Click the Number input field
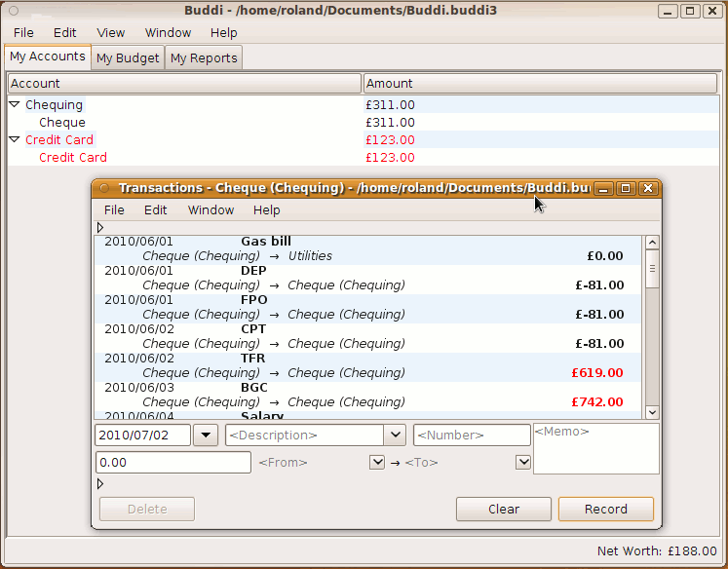This screenshot has width=728, height=569. coord(472,436)
